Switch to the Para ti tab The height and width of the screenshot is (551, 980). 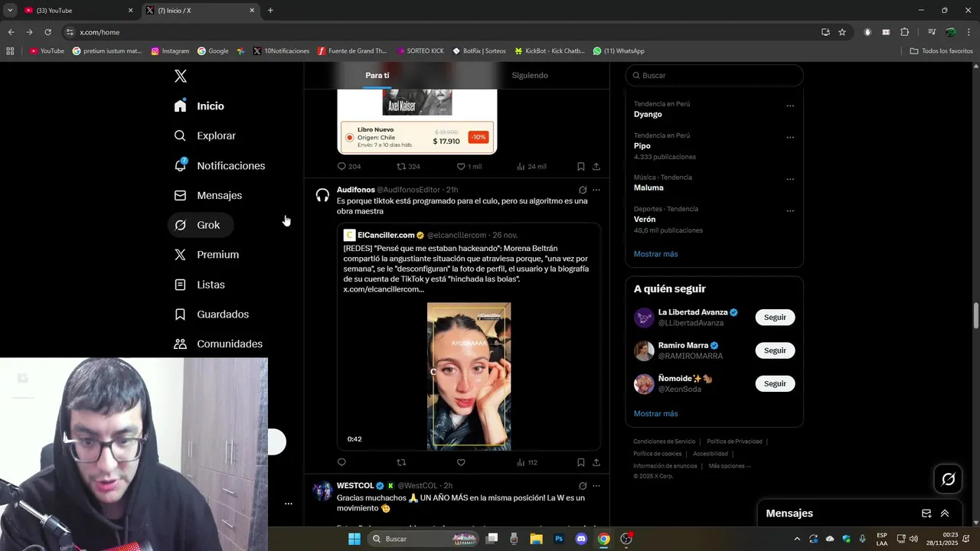[377, 76]
